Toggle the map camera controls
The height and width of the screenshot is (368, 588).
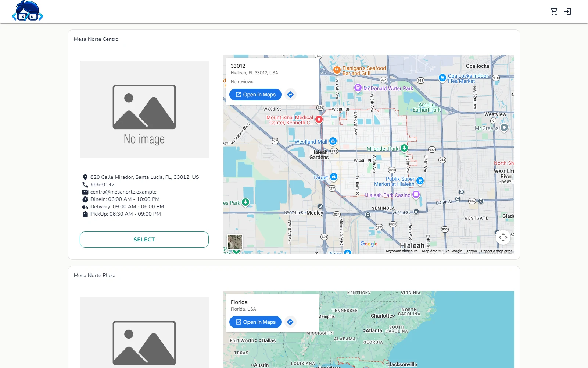click(503, 237)
